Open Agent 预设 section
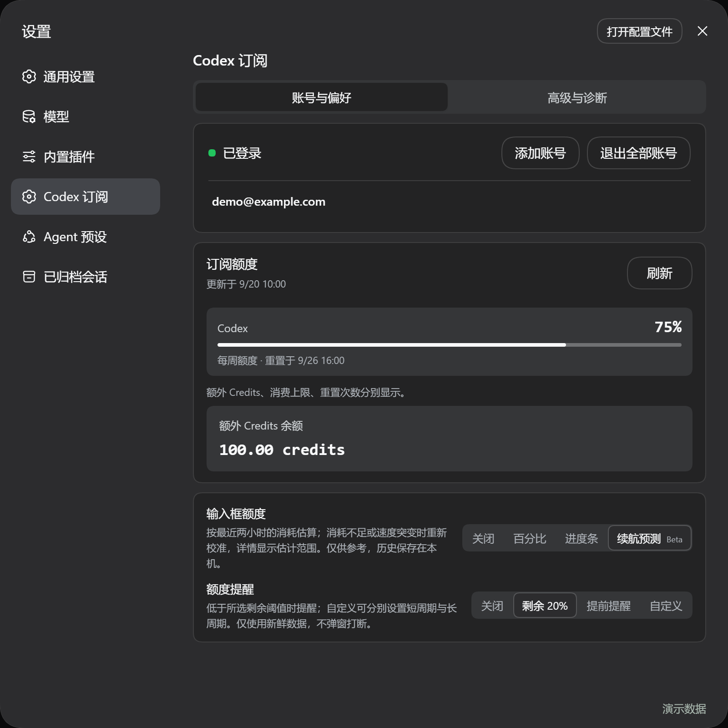Screen dimensions: 728x728 click(86, 237)
